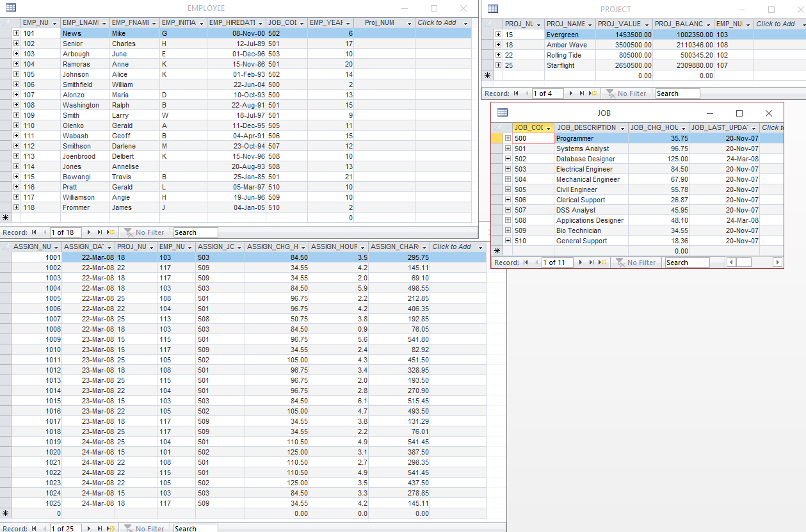This screenshot has width=806, height=532.
Task: Click No Filter button in JOB window
Action: click(636, 262)
